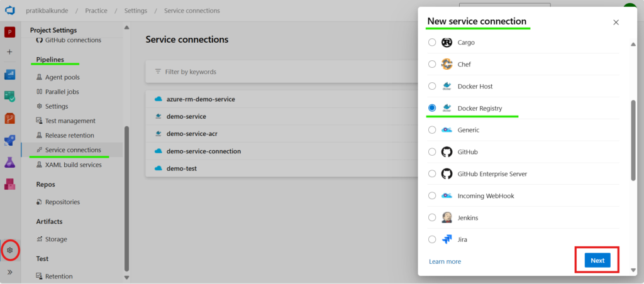The image size is (644, 284).
Task: Click connection type list scroll down arrow
Action: [633, 270]
